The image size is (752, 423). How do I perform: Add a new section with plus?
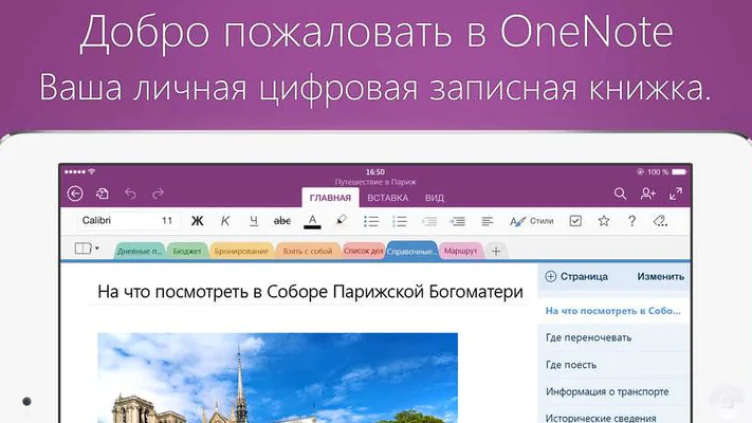pyautogui.click(x=496, y=251)
